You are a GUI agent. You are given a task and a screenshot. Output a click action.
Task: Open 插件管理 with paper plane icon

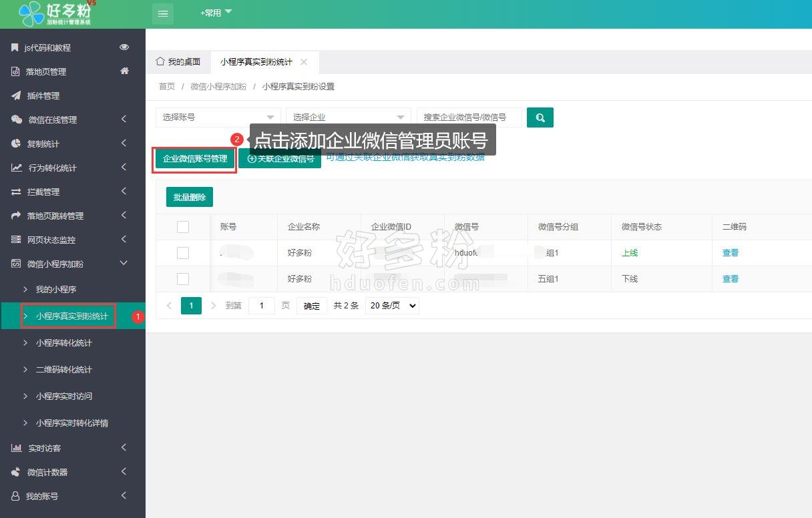[x=43, y=95]
